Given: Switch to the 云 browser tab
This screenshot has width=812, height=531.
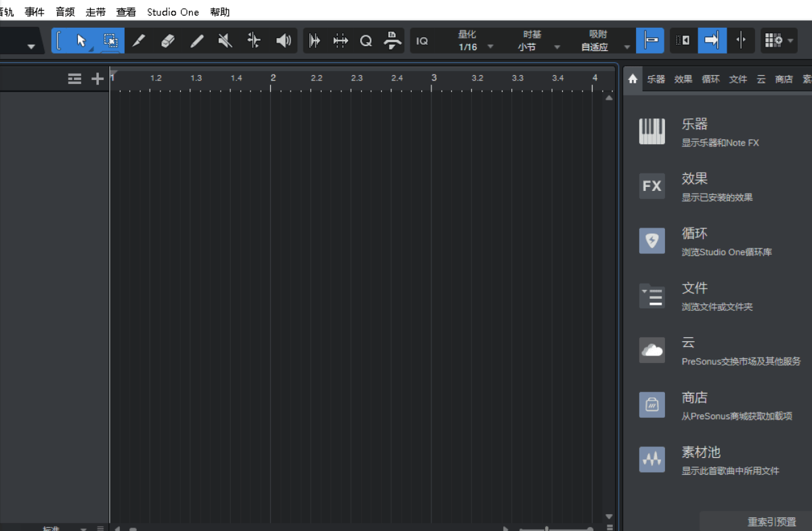Looking at the screenshot, I should [761, 79].
